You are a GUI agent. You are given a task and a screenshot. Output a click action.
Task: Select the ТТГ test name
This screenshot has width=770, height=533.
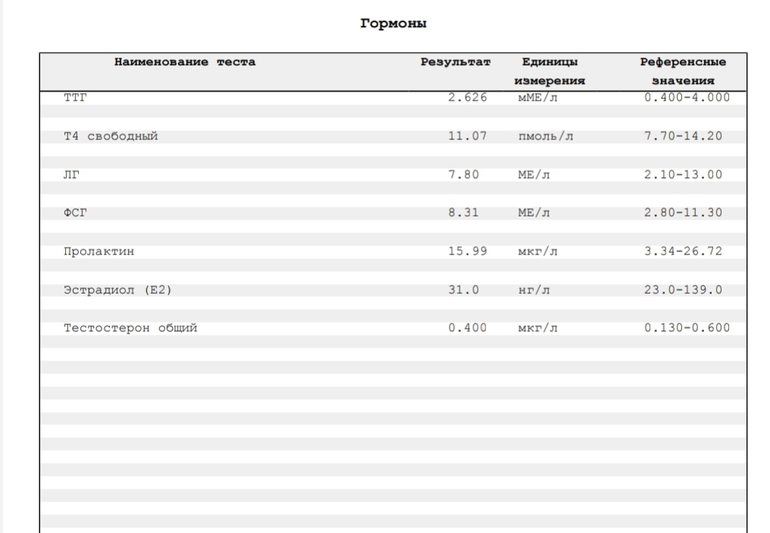(75, 98)
